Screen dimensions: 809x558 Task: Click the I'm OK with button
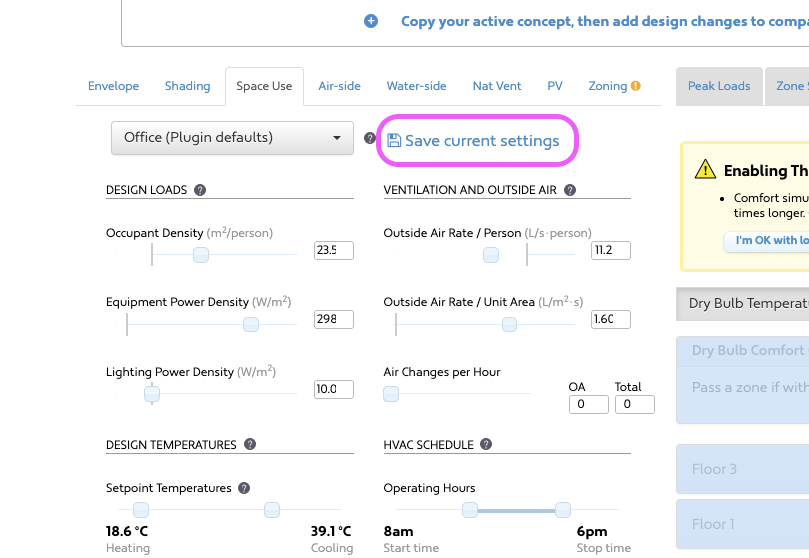pos(766,241)
